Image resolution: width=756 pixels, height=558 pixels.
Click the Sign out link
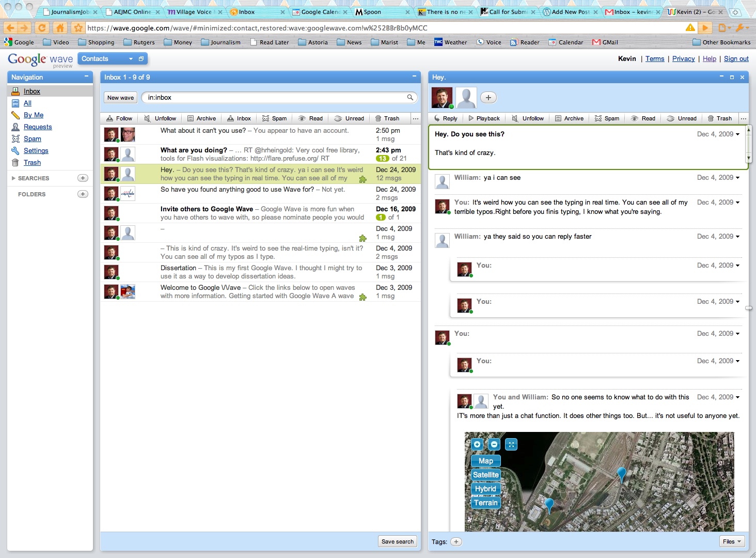pos(736,59)
